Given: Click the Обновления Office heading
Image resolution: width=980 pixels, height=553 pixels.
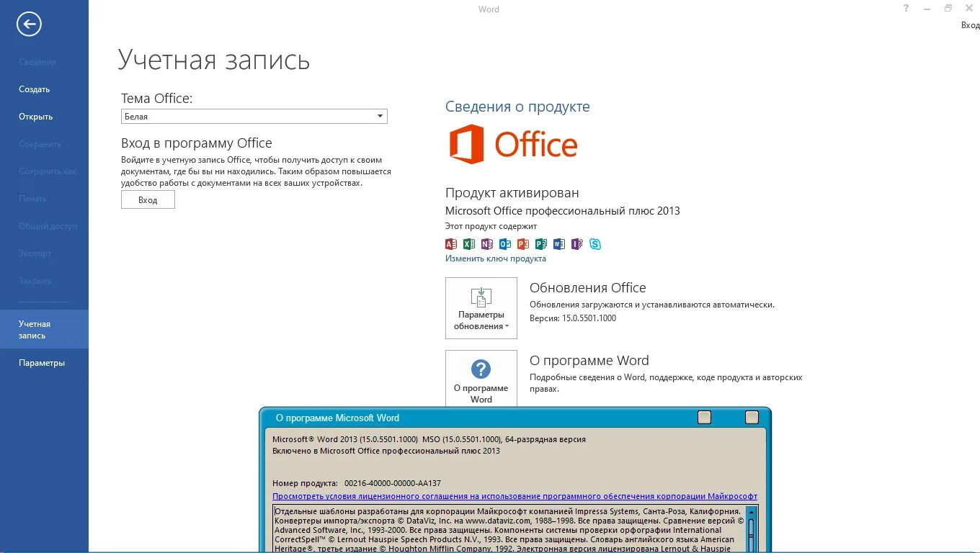Looking at the screenshot, I should [588, 288].
